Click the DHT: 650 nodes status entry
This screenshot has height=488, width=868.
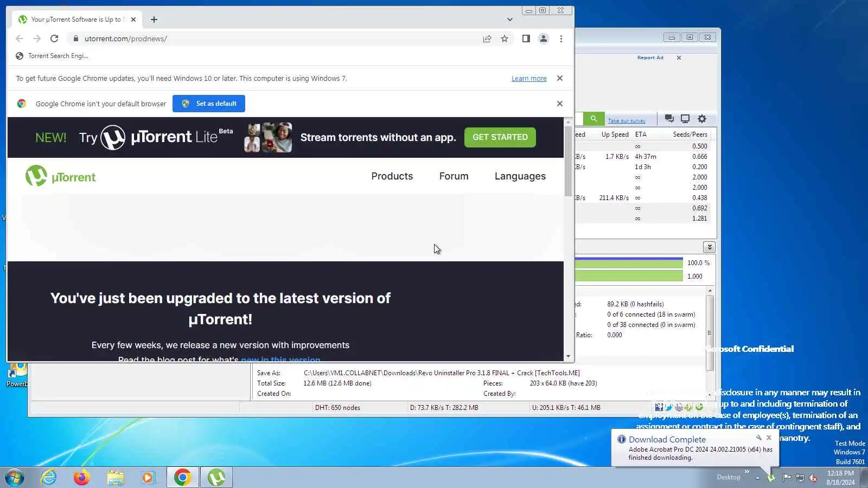coord(337,408)
